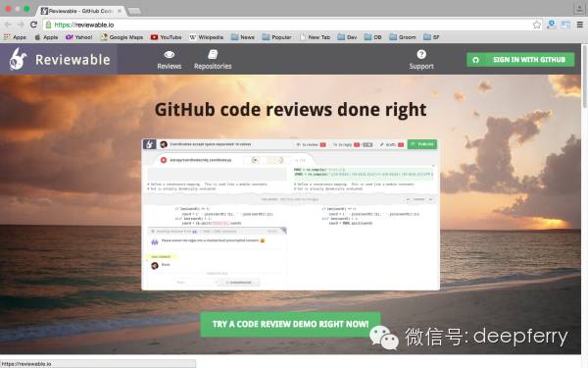Click the Reviewable rabbit logo
Screen dimensions: 588x368
tap(18, 59)
